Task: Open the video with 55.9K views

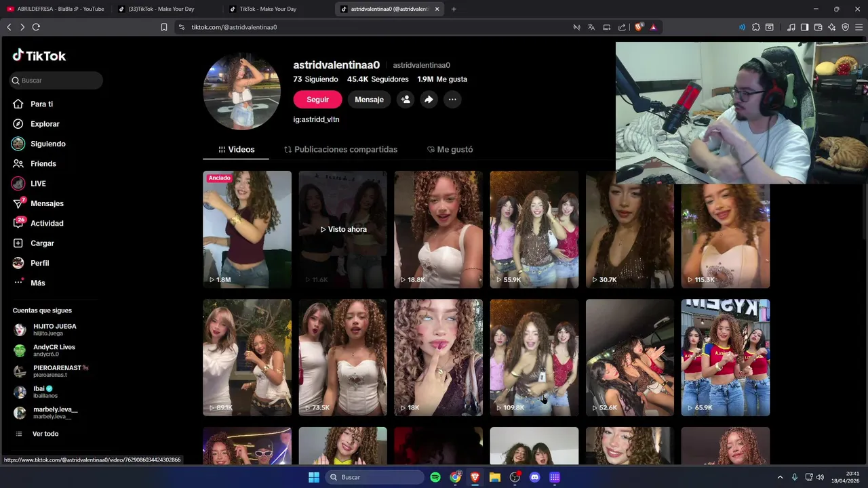Action: pos(534,229)
